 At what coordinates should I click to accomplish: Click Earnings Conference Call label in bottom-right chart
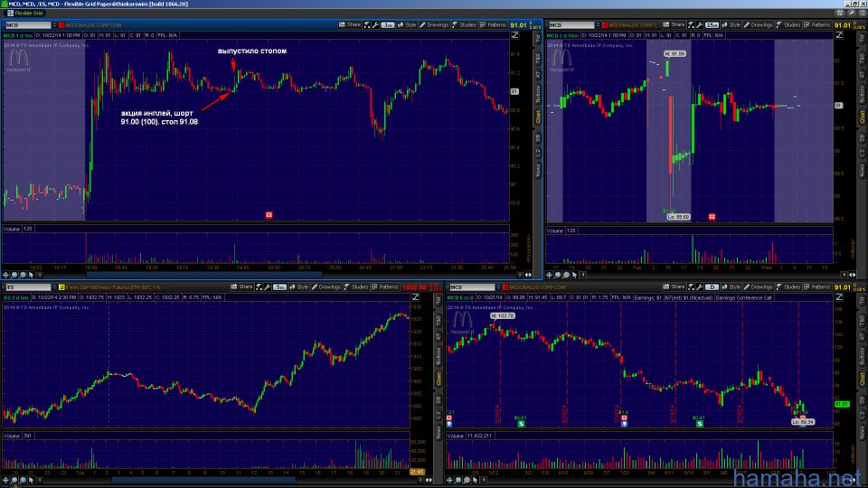743,297
